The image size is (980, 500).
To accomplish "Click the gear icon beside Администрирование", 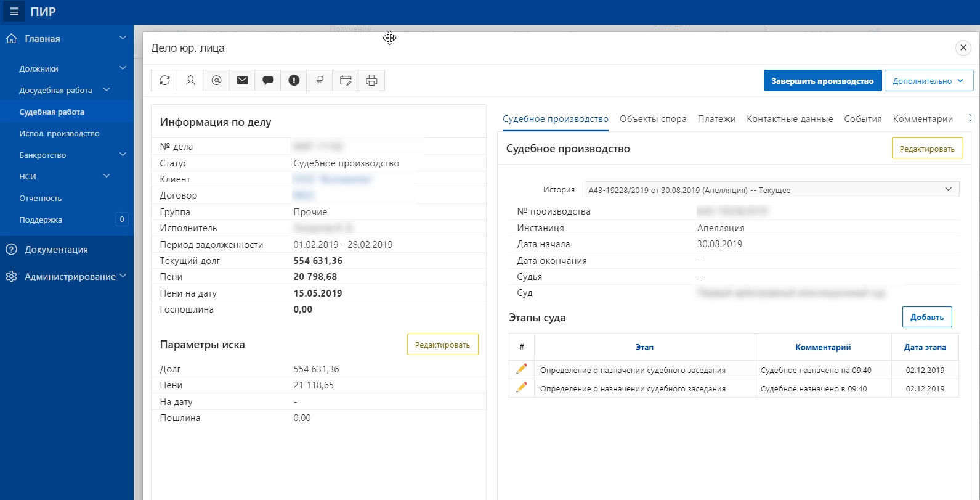I will [11, 276].
